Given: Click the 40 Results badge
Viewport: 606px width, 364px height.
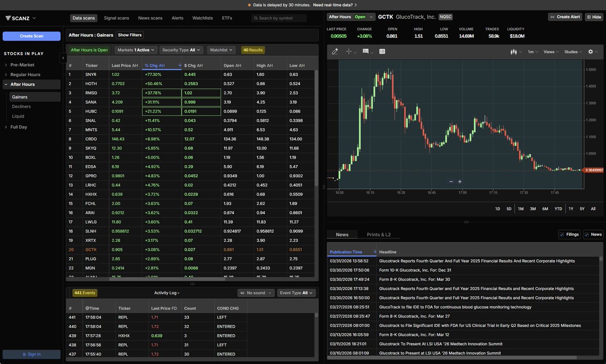Looking at the screenshot, I should click(x=253, y=50).
